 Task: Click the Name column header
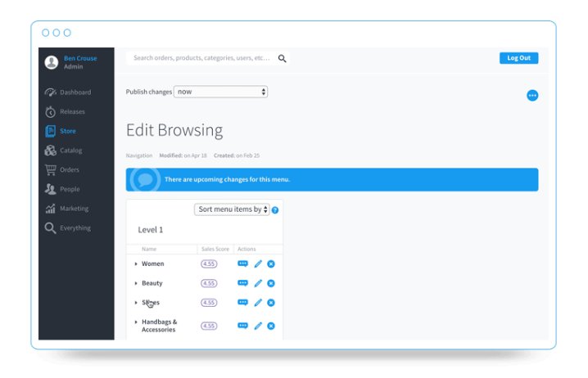(x=149, y=249)
